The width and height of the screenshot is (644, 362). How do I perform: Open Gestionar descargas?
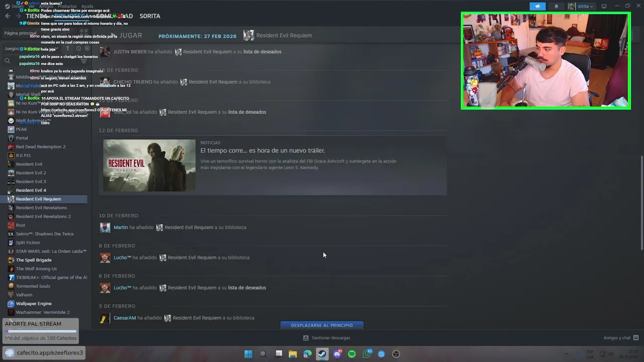click(327, 338)
